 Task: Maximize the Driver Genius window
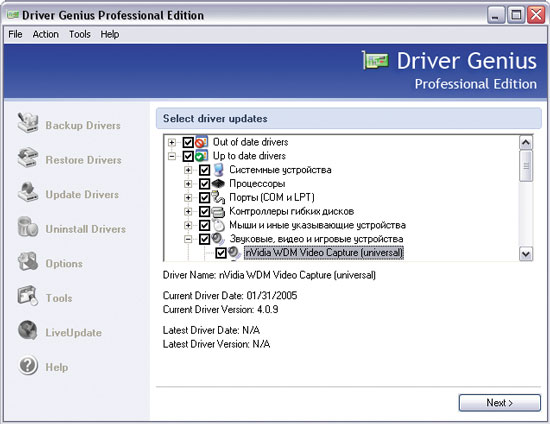516,15
